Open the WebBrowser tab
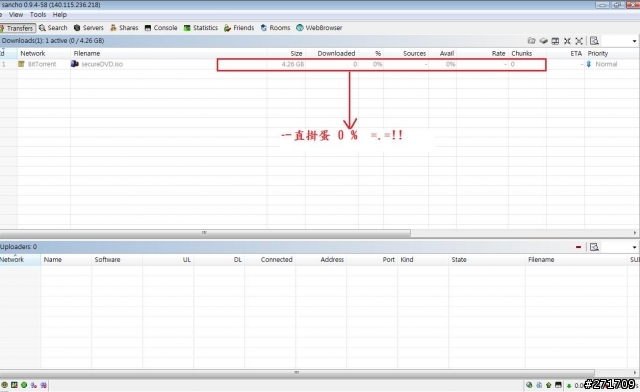Viewport: 640px width, 392px height. click(319, 28)
